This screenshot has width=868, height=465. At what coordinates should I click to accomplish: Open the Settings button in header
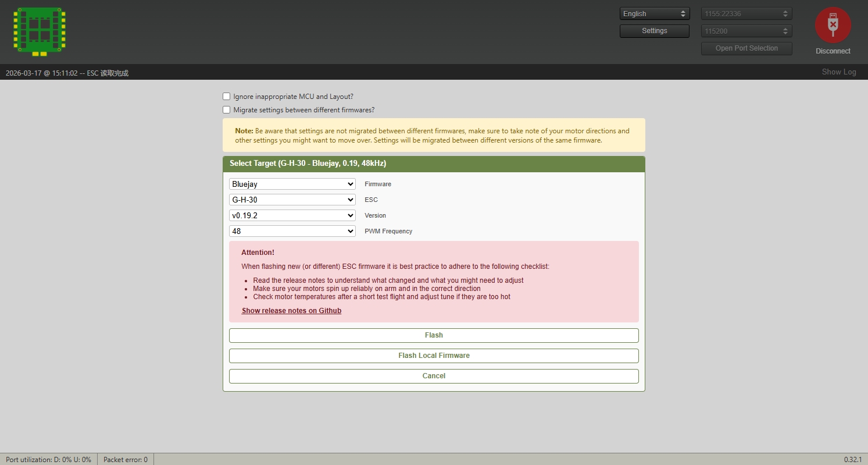point(654,31)
